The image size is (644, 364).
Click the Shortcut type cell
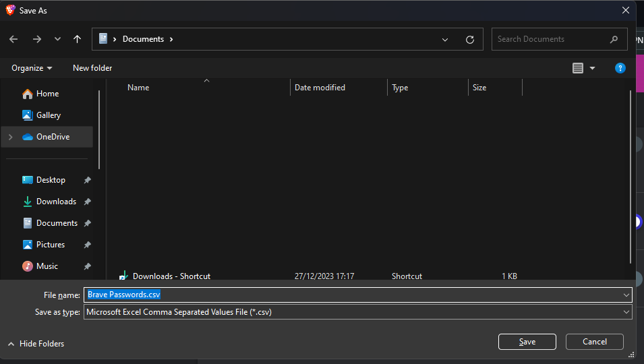tap(407, 276)
